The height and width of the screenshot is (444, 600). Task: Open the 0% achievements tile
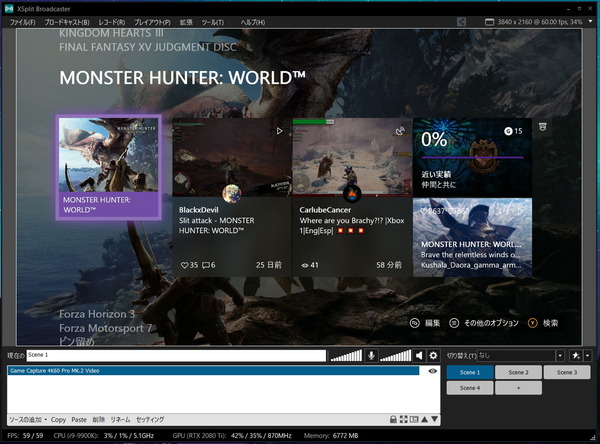click(473, 157)
